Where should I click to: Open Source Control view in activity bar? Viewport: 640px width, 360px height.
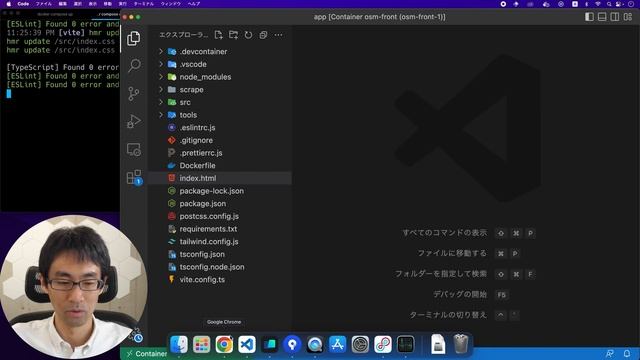coord(134,93)
